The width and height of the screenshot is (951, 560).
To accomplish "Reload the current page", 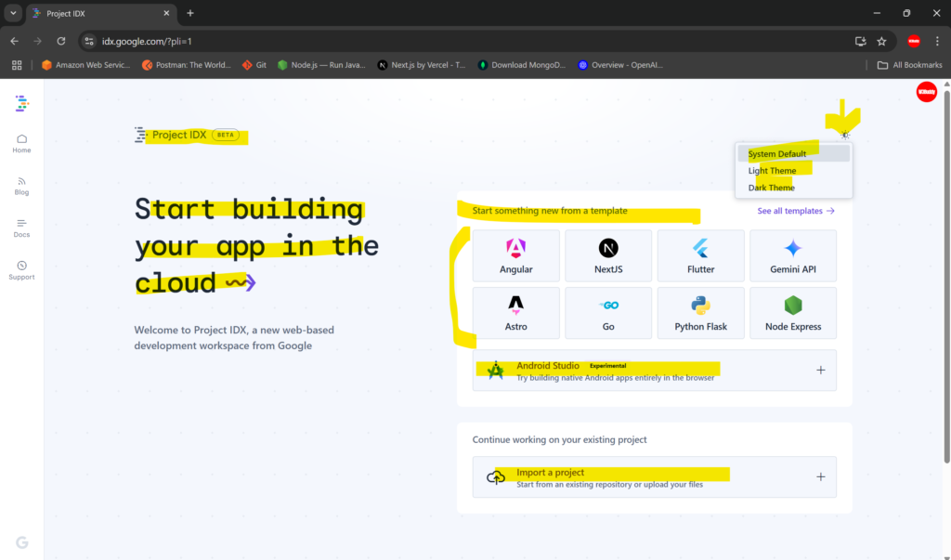I will click(61, 41).
